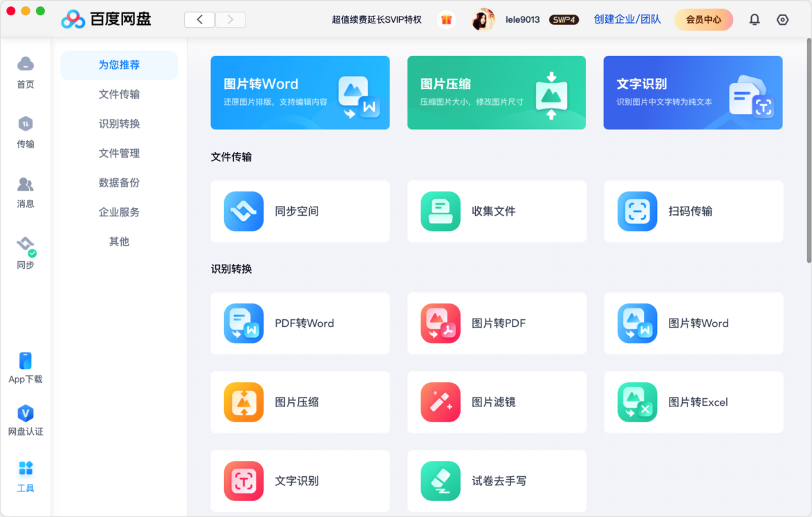The image size is (812, 517).
Task: Open the 首页 home sidebar icon
Action: coord(26,64)
